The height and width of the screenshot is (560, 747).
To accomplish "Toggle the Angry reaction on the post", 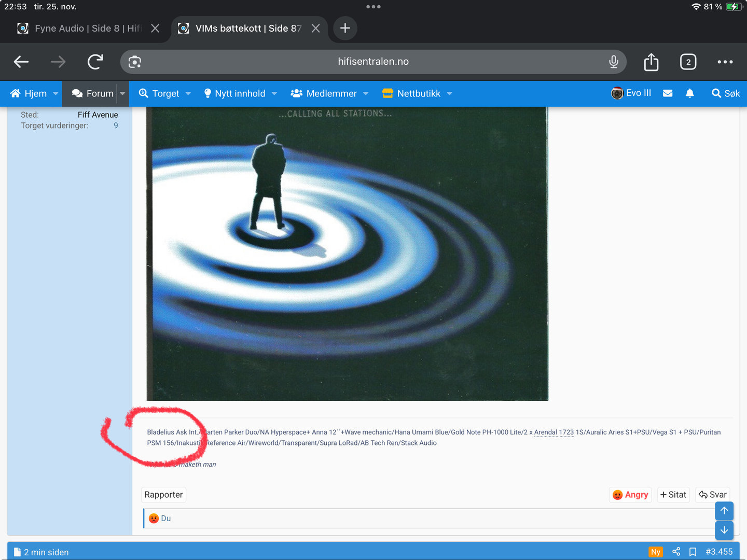I will [x=630, y=495].
